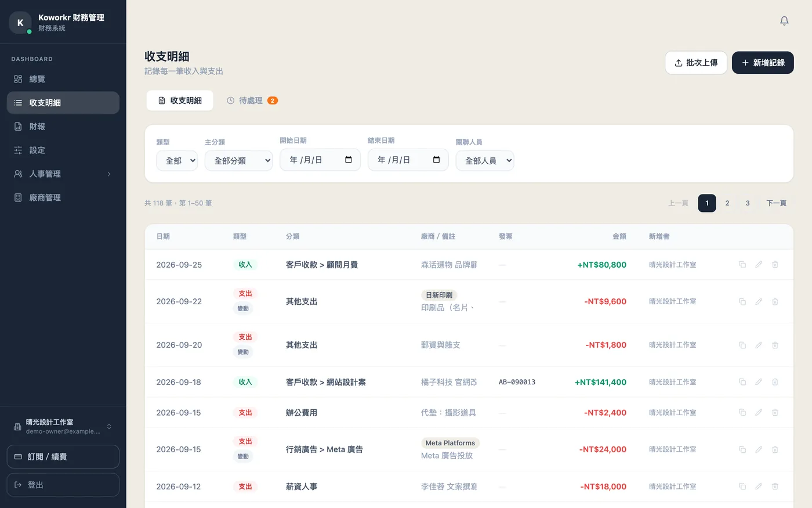Duplicate the 日新印刷 expense record
The image size is (812, 508).
(x=742, y=302)
